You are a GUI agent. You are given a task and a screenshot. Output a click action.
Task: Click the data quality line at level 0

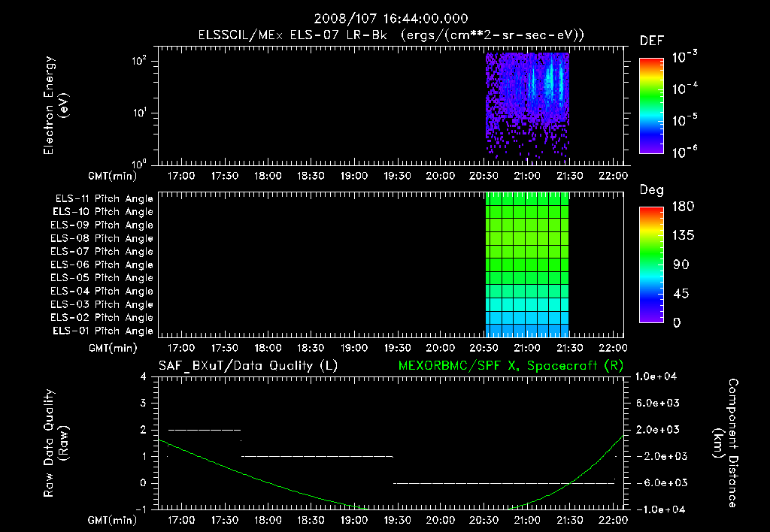pos(504,483)
